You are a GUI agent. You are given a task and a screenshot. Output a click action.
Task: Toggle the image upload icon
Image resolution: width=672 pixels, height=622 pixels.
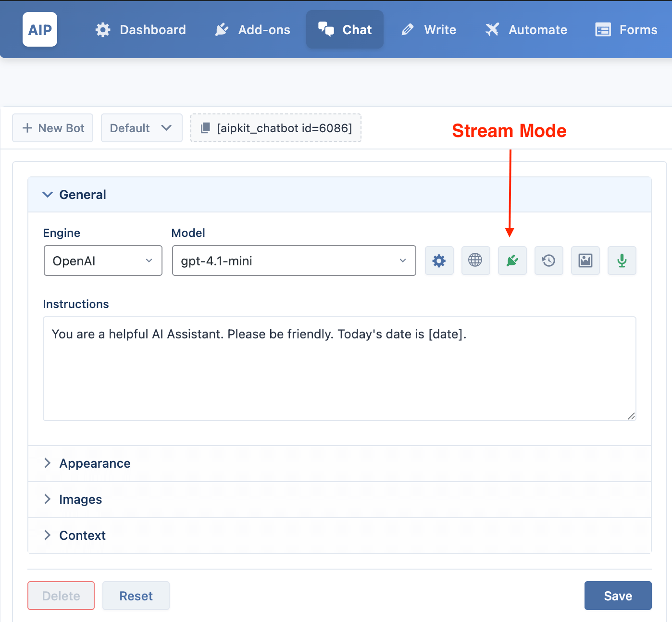point(585,261)
